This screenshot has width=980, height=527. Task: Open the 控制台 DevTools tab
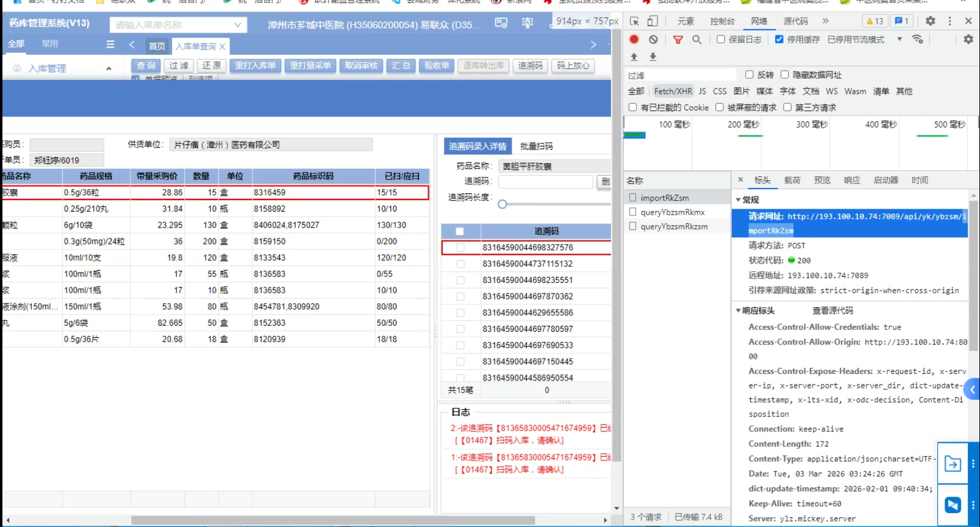point(723,21)
